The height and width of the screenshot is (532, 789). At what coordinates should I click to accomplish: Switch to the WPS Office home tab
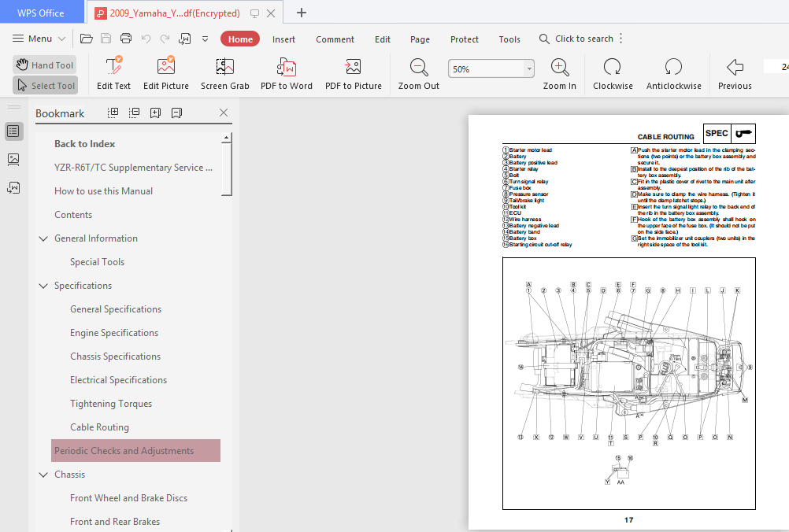pyautogui.click(x=41, y=13)
